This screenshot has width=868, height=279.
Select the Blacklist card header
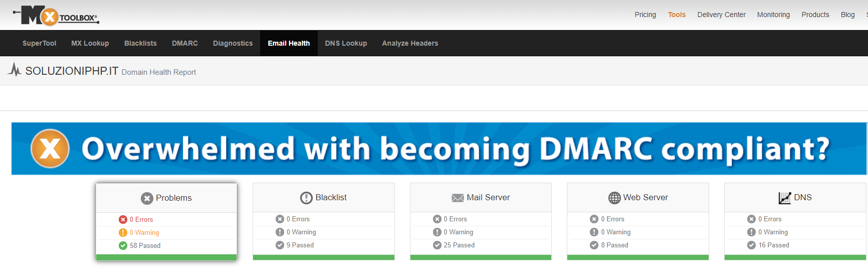click(x=324, y=198)
